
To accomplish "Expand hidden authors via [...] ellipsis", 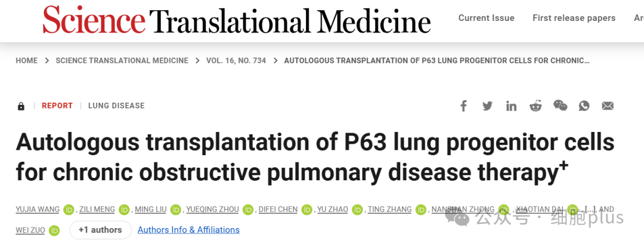I will click(588, 210).
